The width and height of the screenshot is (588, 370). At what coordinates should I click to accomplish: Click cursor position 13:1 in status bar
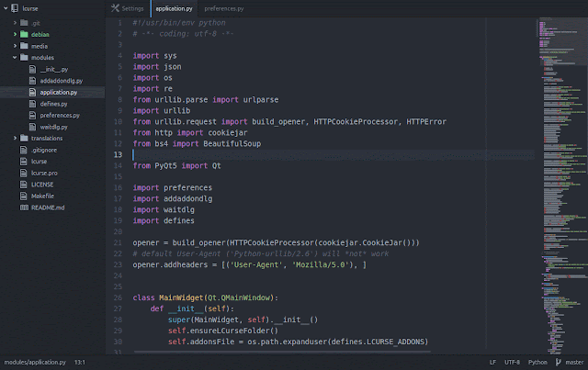(80, 362)
